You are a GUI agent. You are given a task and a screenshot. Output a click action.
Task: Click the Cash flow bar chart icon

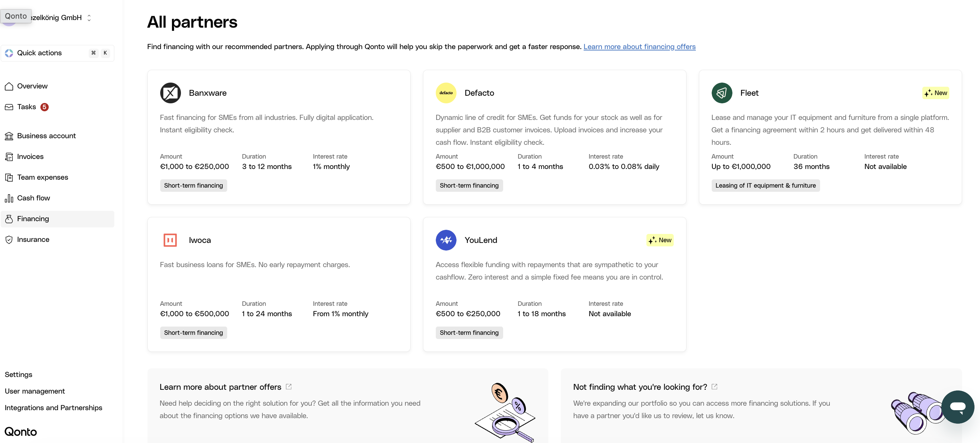pos(9,198)
